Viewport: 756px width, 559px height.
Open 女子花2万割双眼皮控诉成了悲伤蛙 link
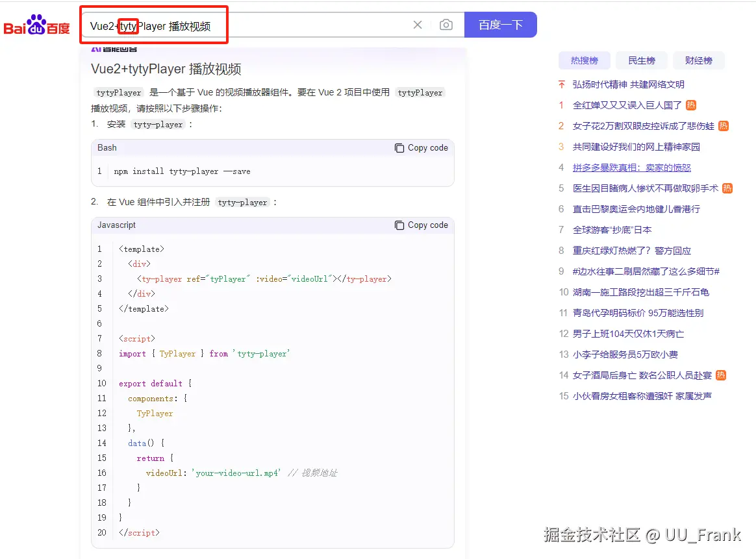click(x=643, y=126)
